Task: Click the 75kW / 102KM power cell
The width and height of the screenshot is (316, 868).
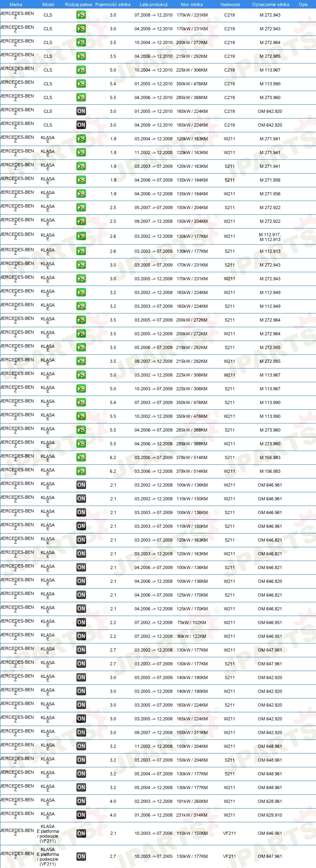Action: 192,622
